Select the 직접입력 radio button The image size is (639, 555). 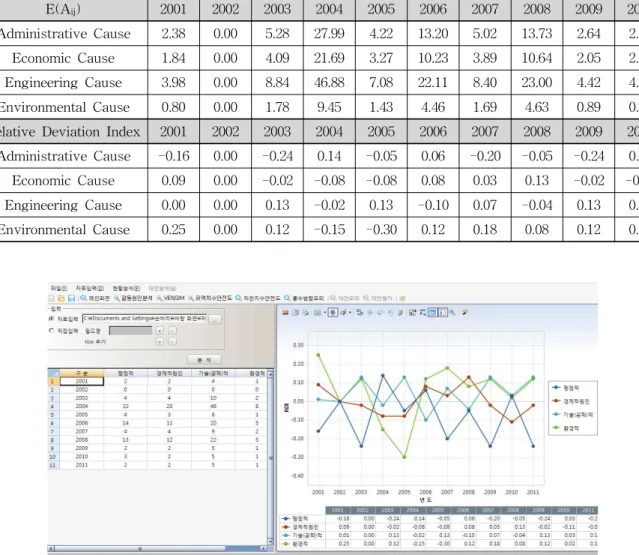[x=51, y=330]
